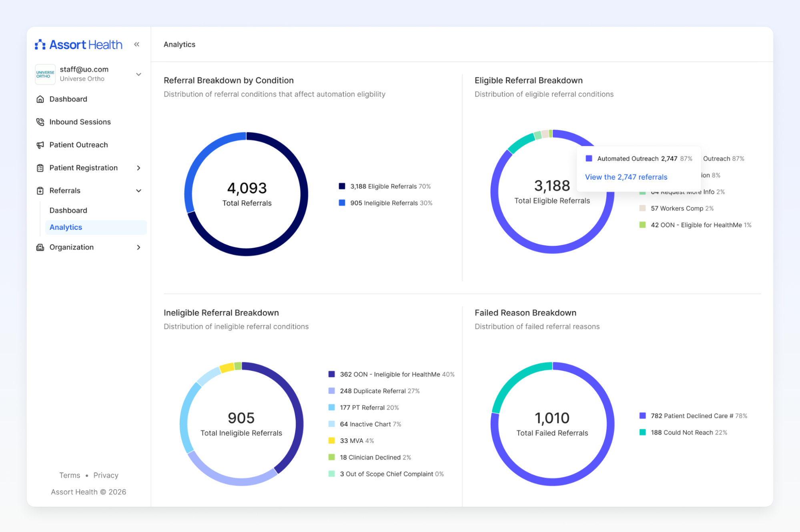Click the clipboard icon for Patient Registration
Image resolution: width=800 pixels, height=532 pixels.
(40, 168)
